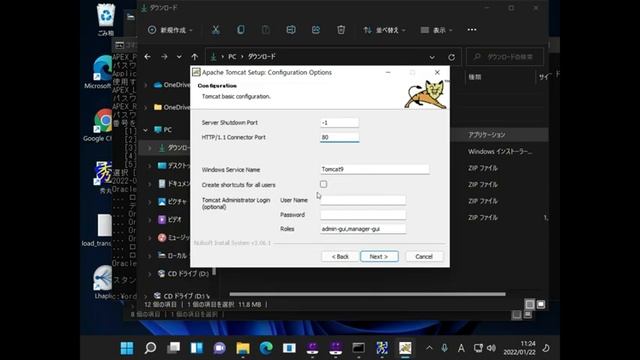Open Widgets on the taskbar

196,348
